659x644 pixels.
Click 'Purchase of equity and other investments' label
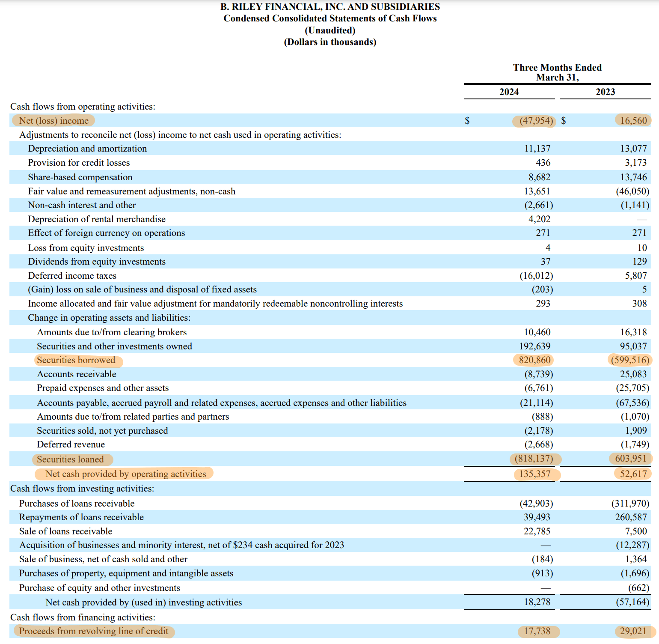(x=100, y=588)
